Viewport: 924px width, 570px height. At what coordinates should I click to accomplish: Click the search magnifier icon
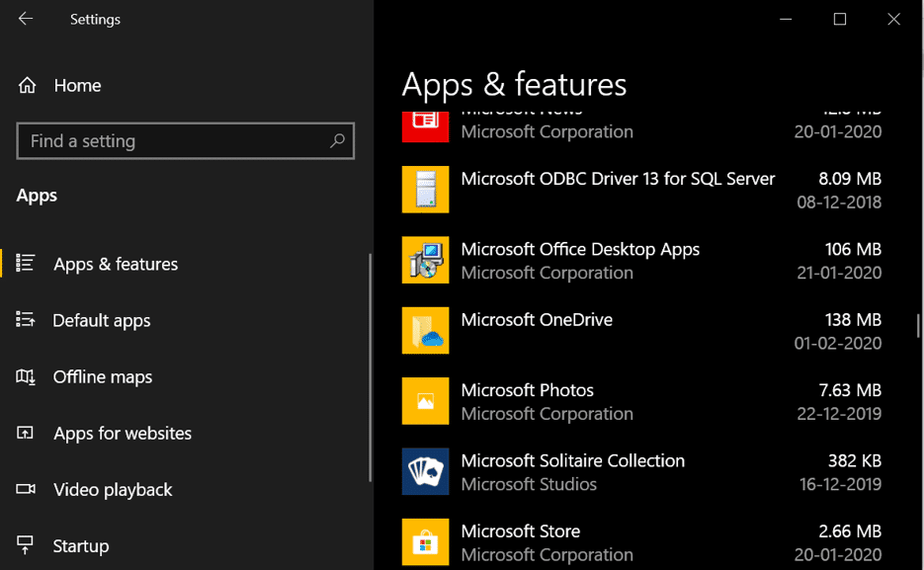click(337, 140)
